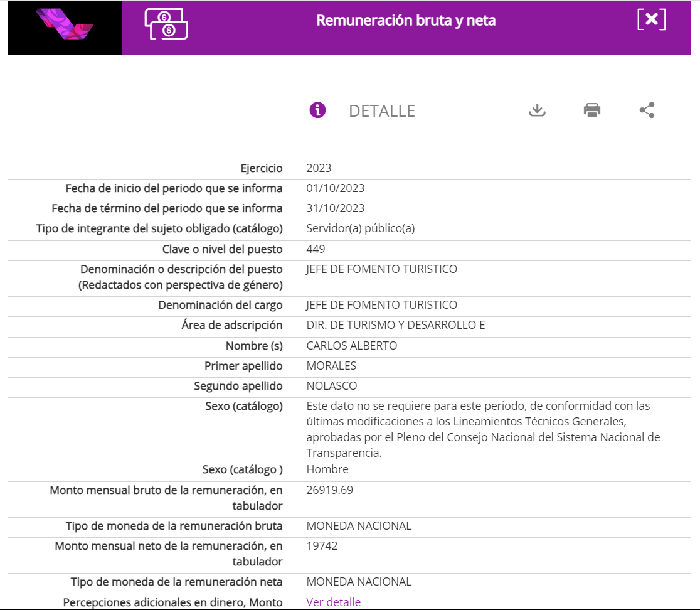
Task: Click the 'Remuneración bruta y neta' header title
Action: point(406,21)
